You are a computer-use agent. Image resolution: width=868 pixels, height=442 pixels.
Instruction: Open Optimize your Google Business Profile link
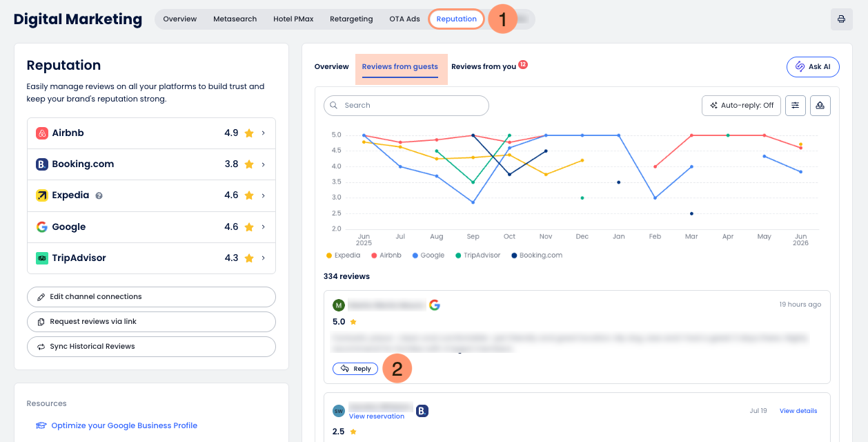pyautogui.click(x=124, y=425)
